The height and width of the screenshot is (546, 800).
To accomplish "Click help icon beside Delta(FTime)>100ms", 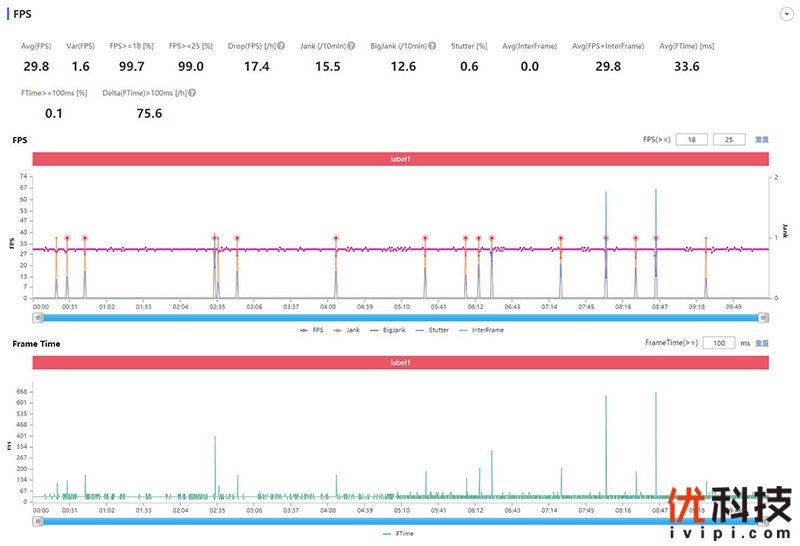I will [191, 92].
